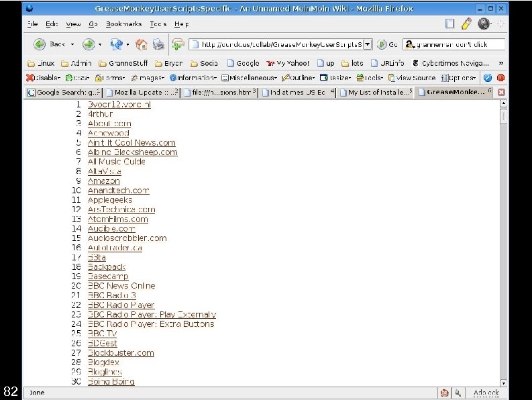Open the Information web developer menu

(x=193, y=78)
